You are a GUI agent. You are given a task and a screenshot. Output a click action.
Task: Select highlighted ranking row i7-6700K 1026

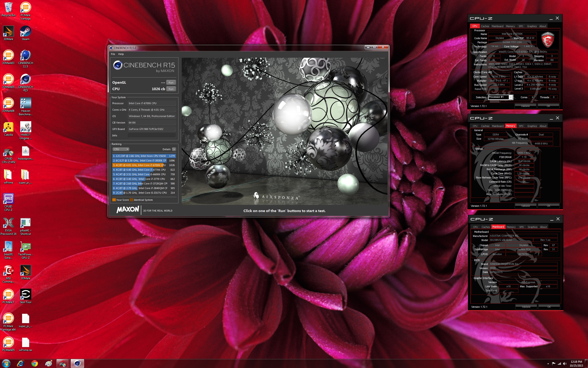pos(144,165)
